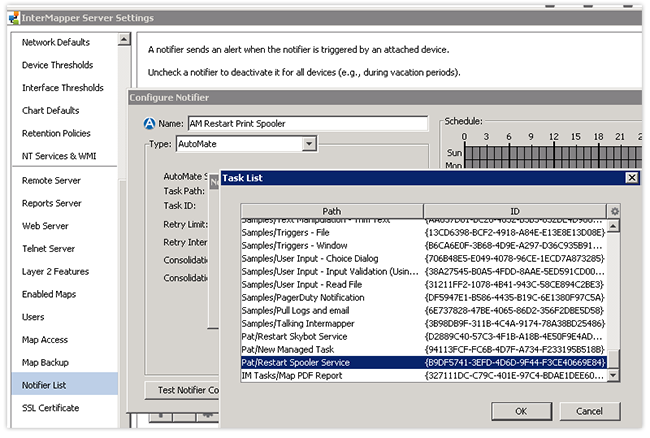Open Map Access settings
650x438 pixels.
pos(45,340)
